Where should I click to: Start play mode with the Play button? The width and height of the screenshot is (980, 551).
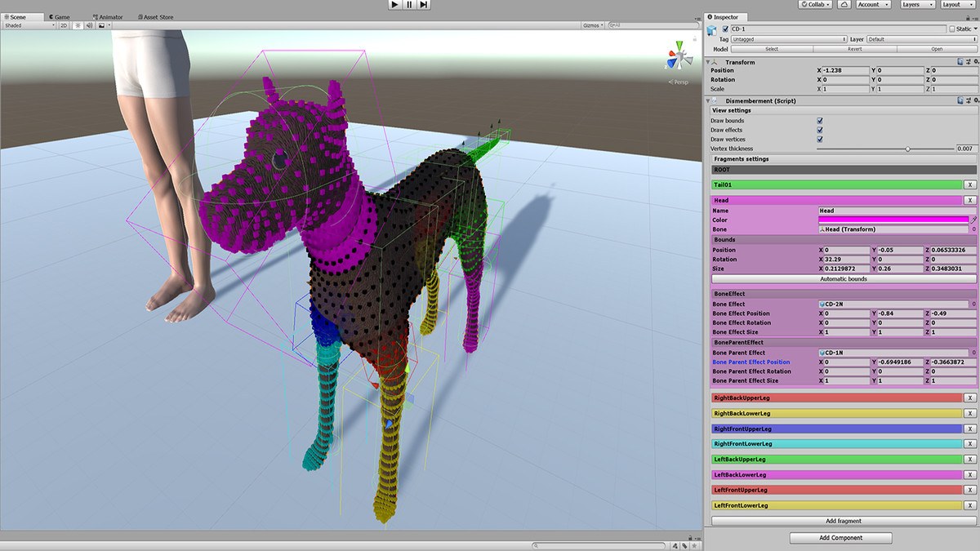click(395, 5)
